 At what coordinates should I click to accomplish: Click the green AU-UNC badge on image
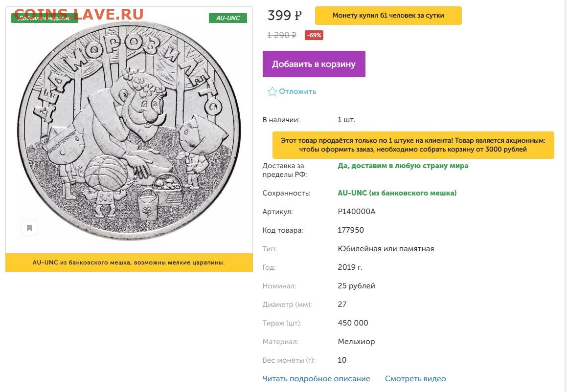coord(227,18)
